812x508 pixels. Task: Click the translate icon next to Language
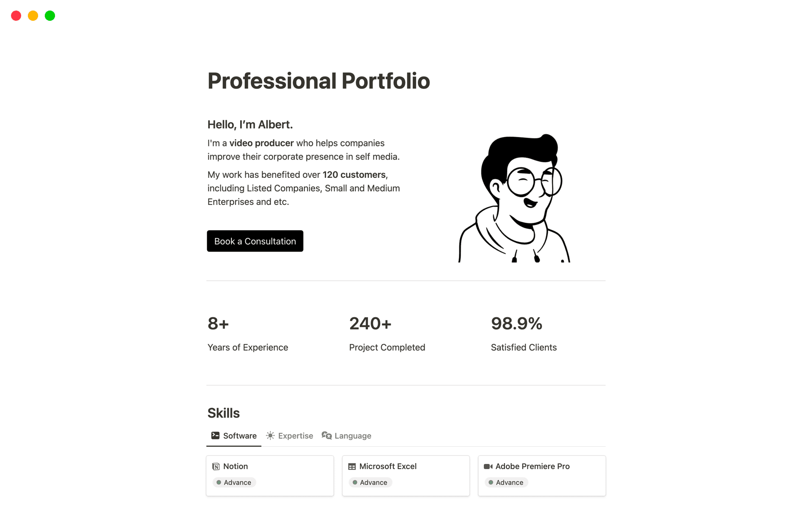pyautogui.click(x=326, y=435)
